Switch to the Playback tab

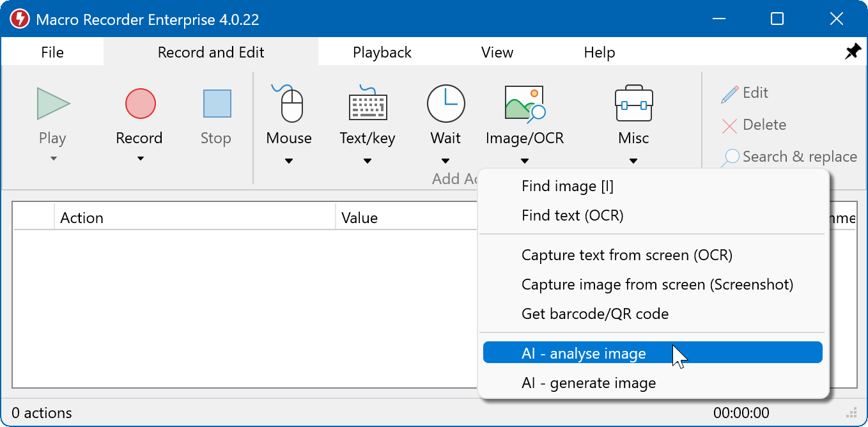click(382, 52)
